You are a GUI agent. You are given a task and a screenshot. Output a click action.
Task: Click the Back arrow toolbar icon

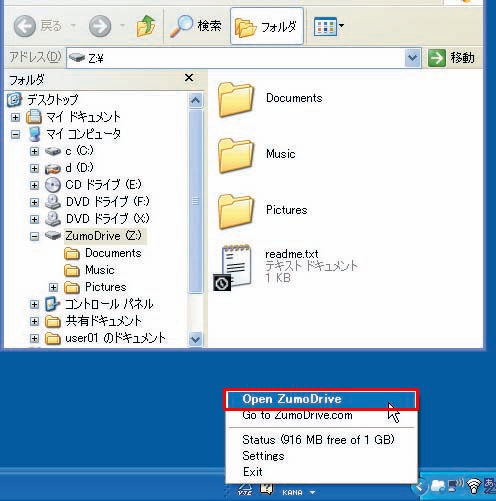pos(25,26)
